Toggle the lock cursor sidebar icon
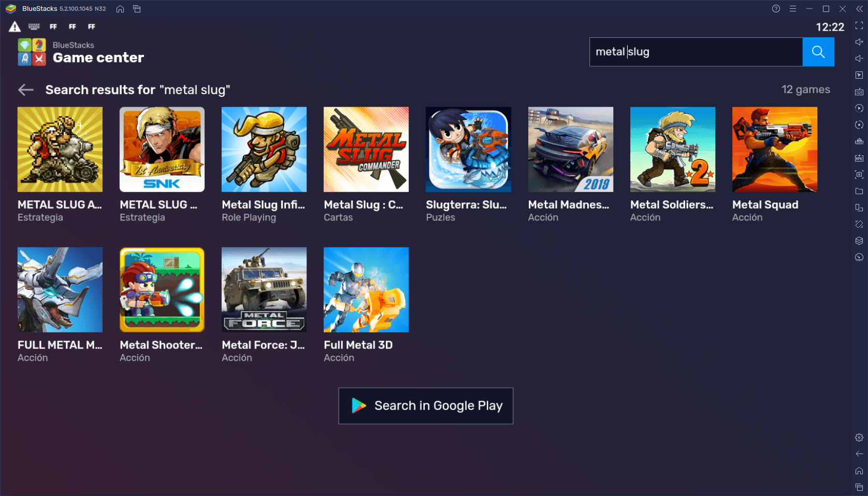The image size is (868, 496). pyautogui.click(x=859, y=75)
